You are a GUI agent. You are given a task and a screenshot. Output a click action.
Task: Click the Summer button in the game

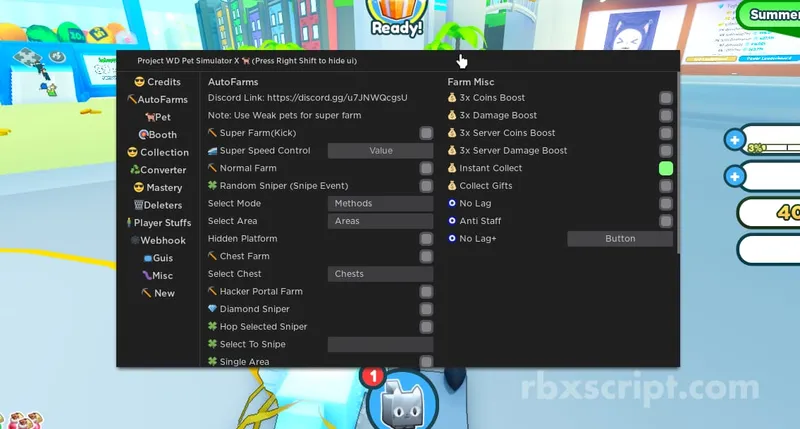769,15
